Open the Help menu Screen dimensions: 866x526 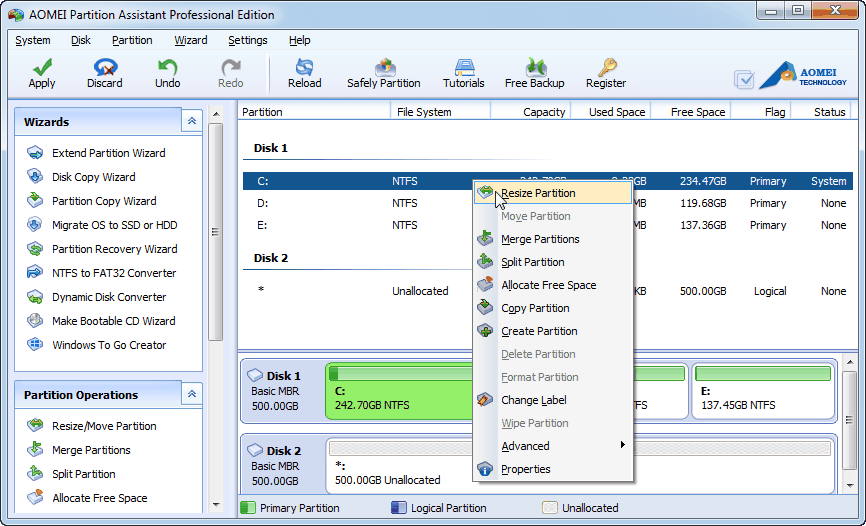[299, 40]
